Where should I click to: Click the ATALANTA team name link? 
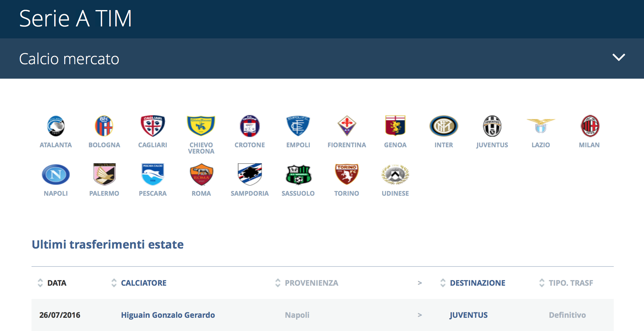tap(56, 145)
